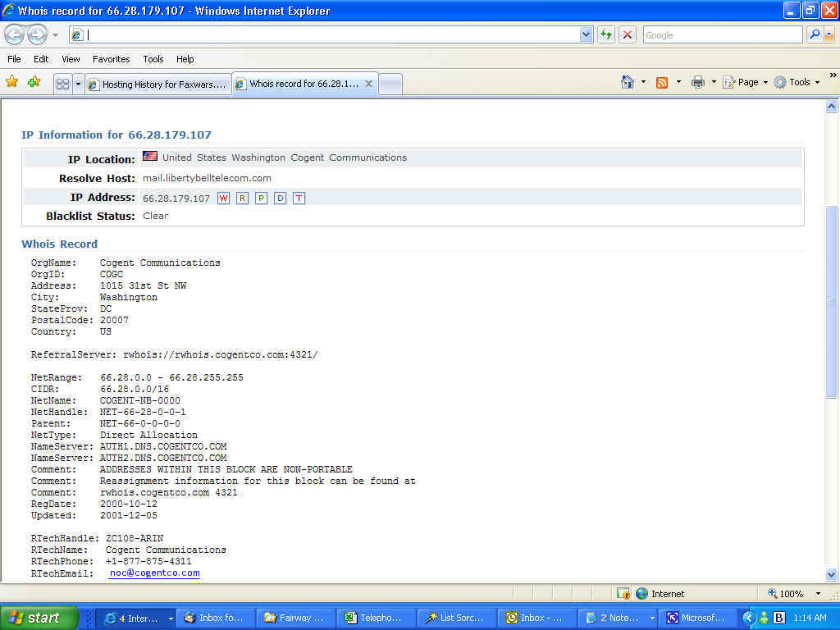Click the scrollbar up arrow

(832, 106)
